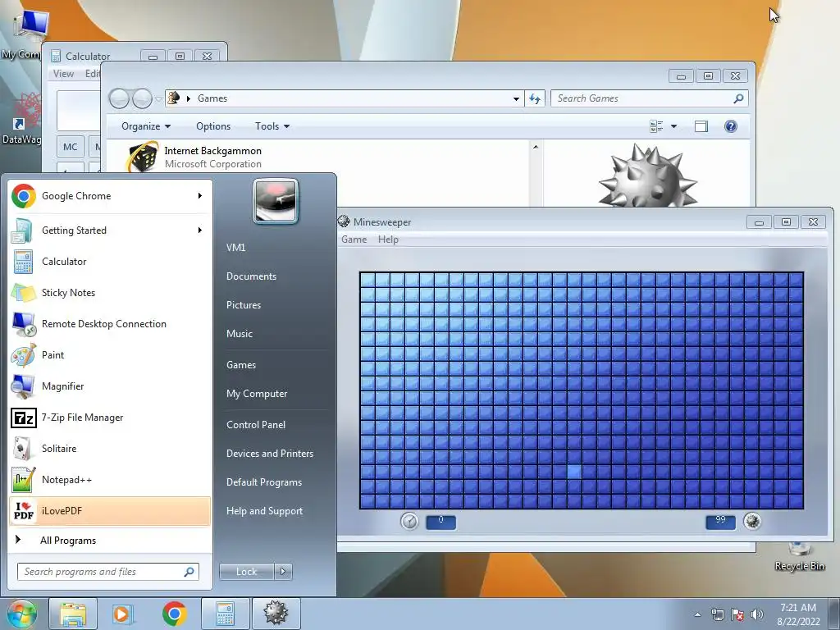
Task: Switch to Calculator on the taskbar
Action: pos(225,614)
